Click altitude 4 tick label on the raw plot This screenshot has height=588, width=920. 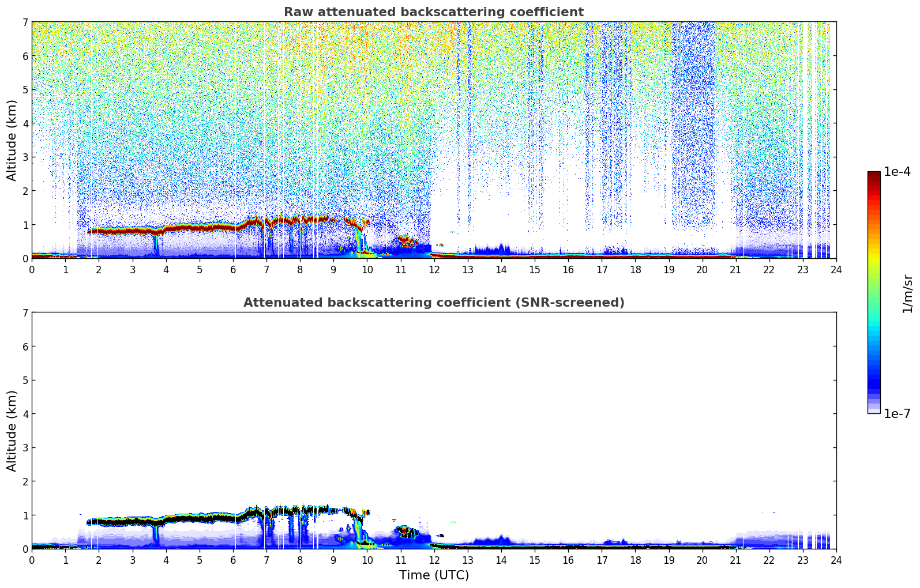pyautogui.click(x=25, y=123)
